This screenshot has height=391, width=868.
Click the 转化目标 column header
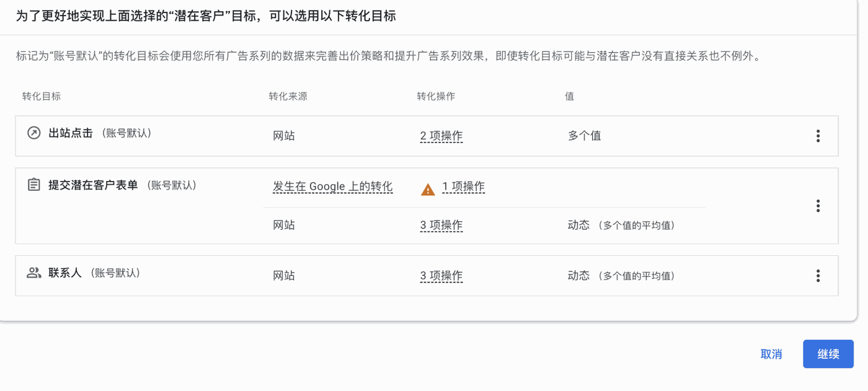point(42,96)
